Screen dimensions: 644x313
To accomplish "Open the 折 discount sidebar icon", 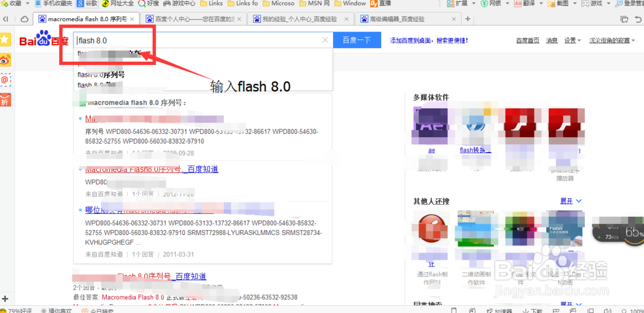I will point(5,99).
